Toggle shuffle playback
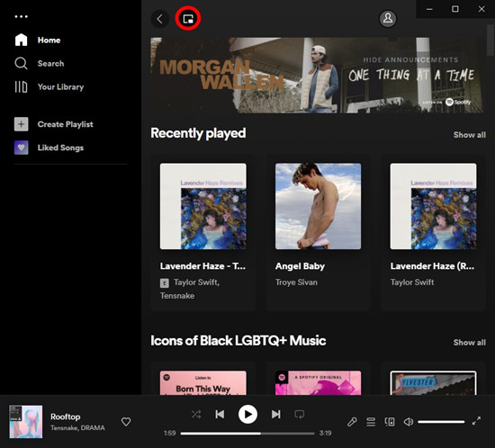Viewport: 495px width, 448px height. pos(196,414)
